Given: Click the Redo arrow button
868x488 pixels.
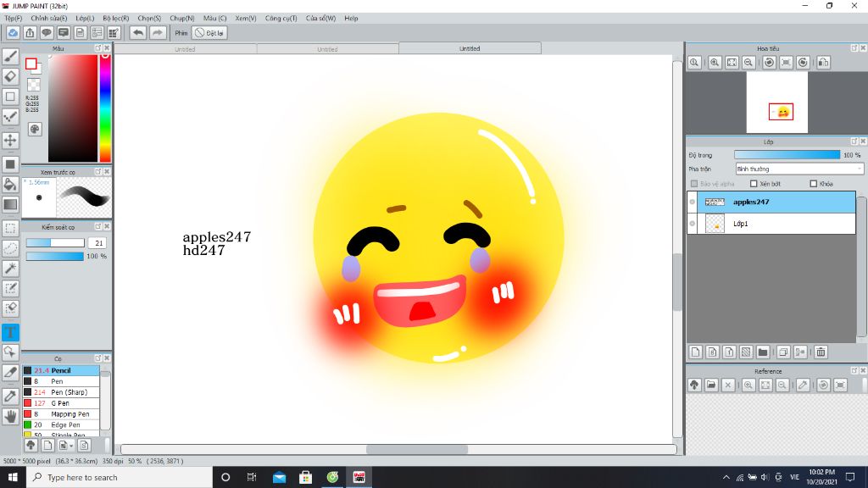Looking at the screenshot, I should pos(158,33).
